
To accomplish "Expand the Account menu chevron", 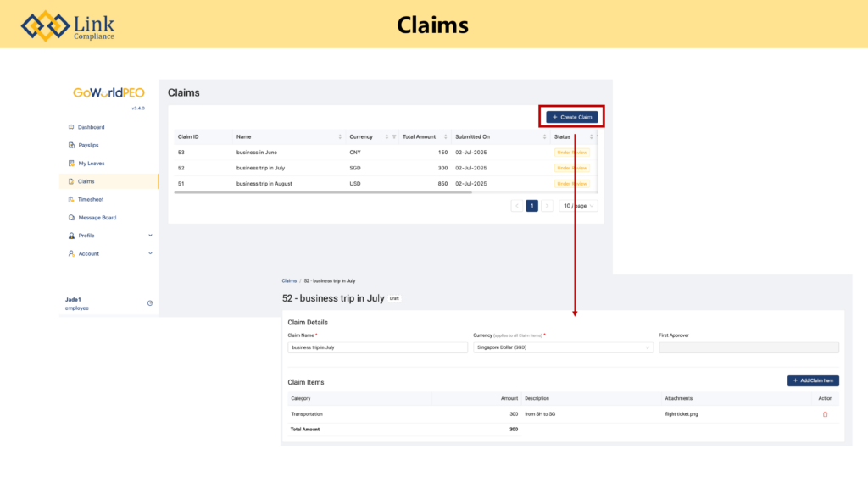I will tap(150, 253).
